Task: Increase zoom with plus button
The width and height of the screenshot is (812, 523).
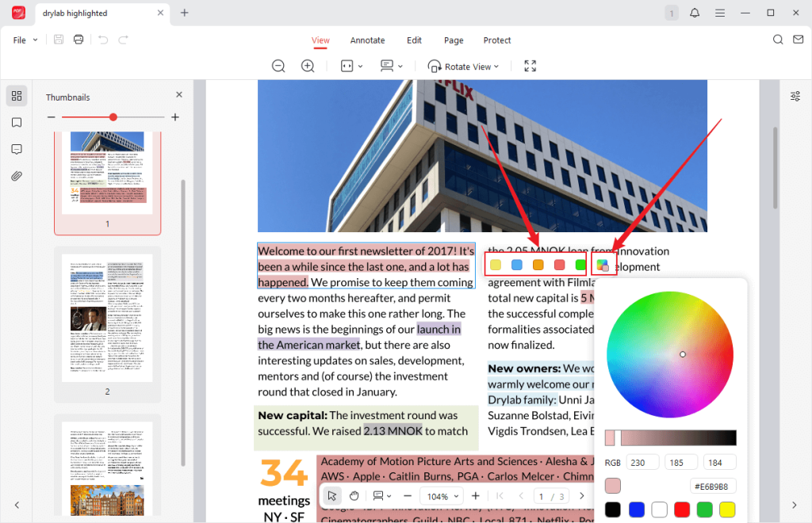Action: (x=475, y=495)
